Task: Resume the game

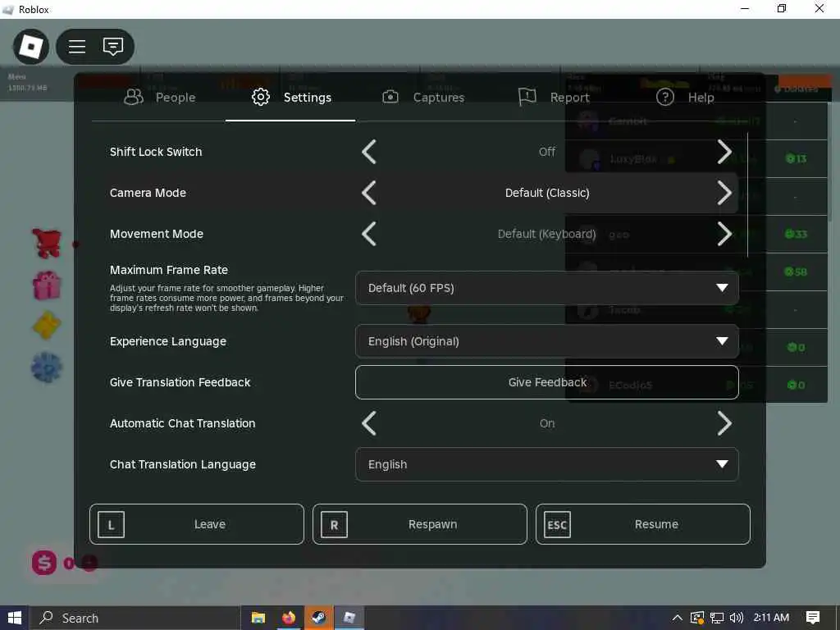Action: pyautogui.click(x=643, y=524)
